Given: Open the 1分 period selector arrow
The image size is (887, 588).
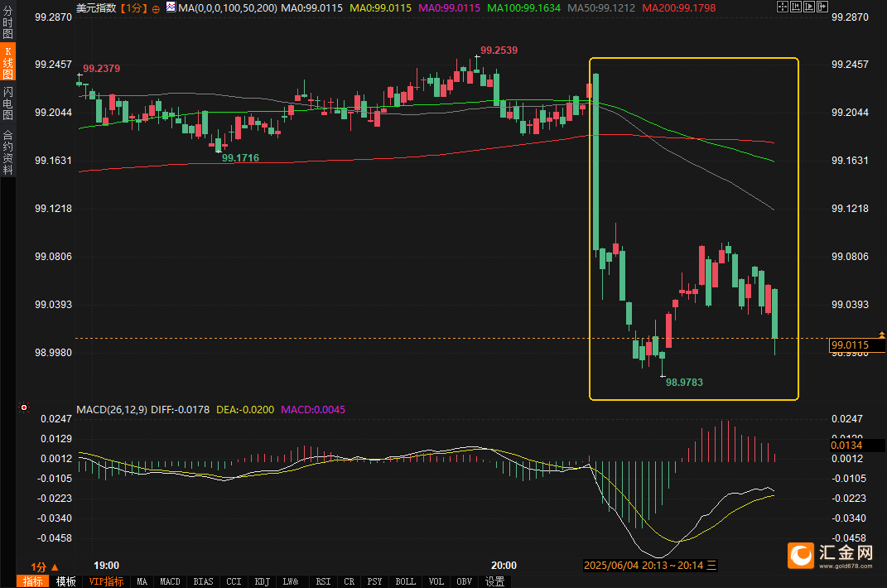Looking at the screenshot, I should coord(55,566).
